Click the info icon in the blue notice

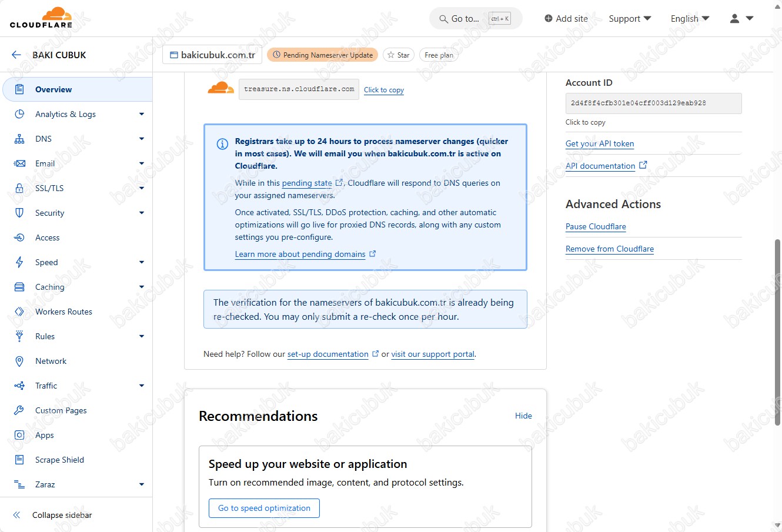tap(222, 144)
